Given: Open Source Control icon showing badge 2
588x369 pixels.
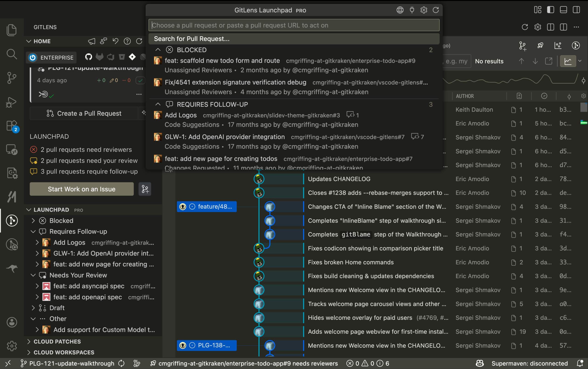Looking at the screenshot, I should point(11,126).
